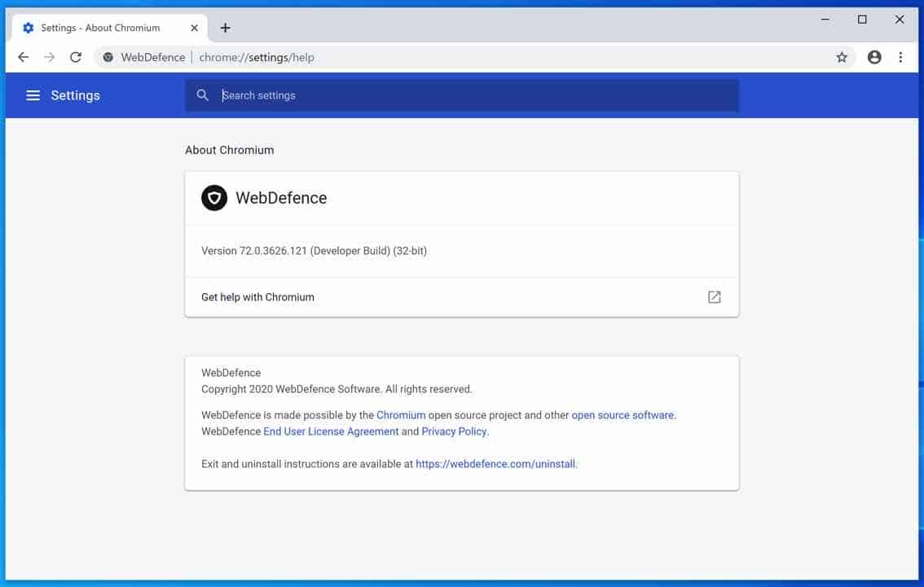The image size is (924, 587).
Task: Click the WebDefence shield logo
Action: (x=214, y=198)
